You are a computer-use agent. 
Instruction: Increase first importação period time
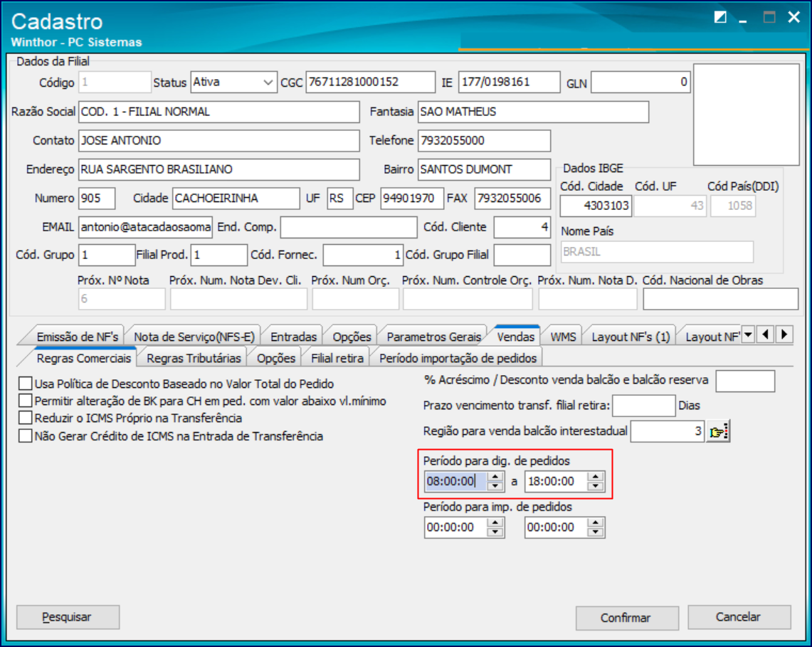click(495, 523)
